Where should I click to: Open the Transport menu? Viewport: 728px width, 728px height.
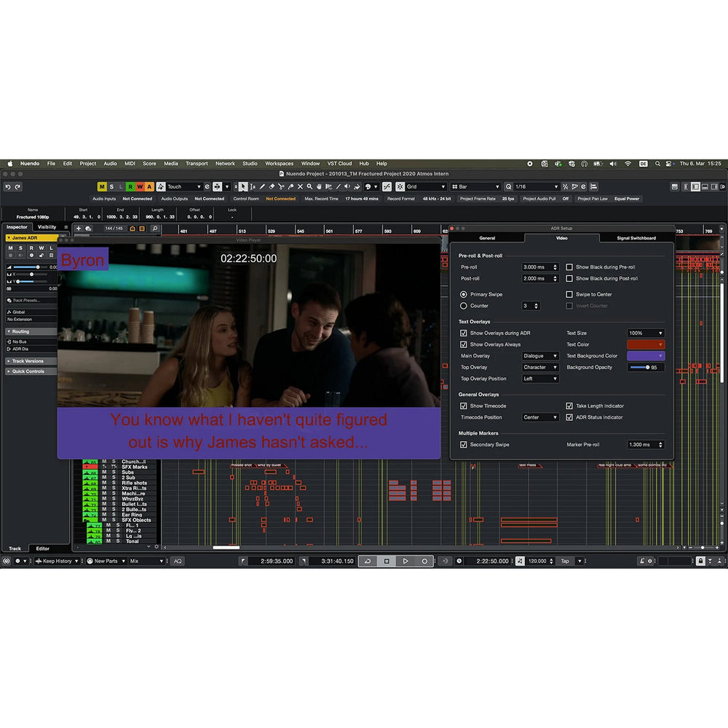tap(197, 164)
